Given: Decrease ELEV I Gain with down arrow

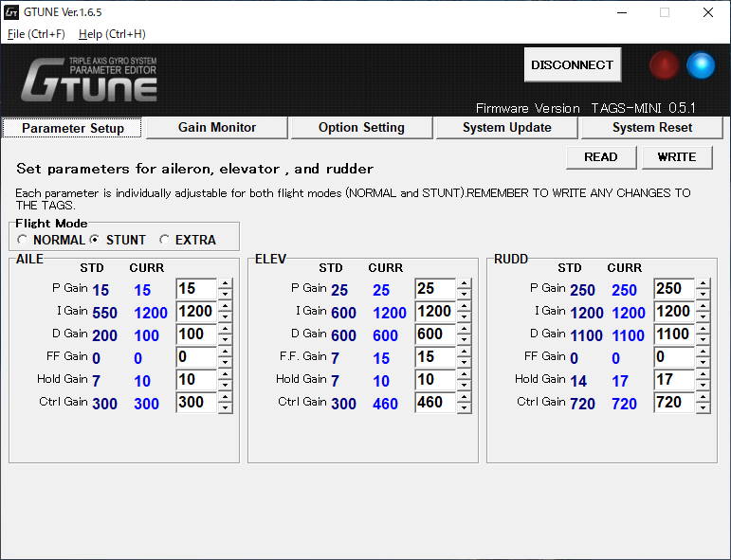Looking at the screenshot, I should point(464,316).
